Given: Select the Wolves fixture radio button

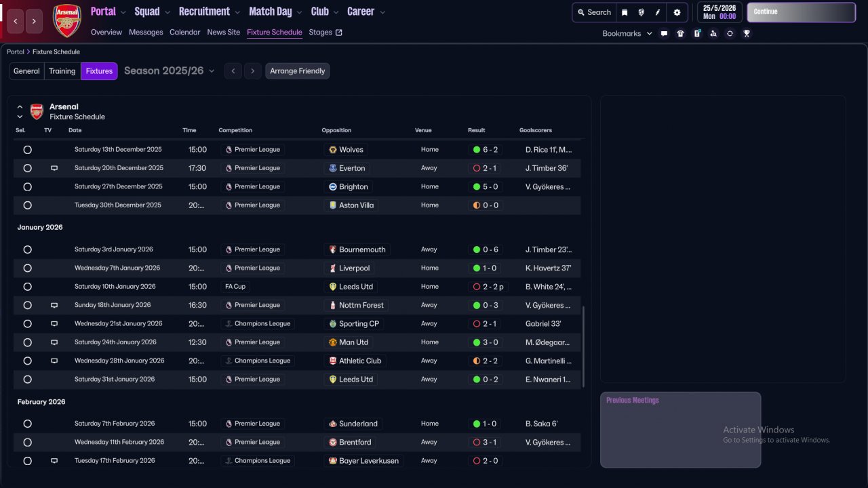Looking at the screenshot, I should point(28,150).
